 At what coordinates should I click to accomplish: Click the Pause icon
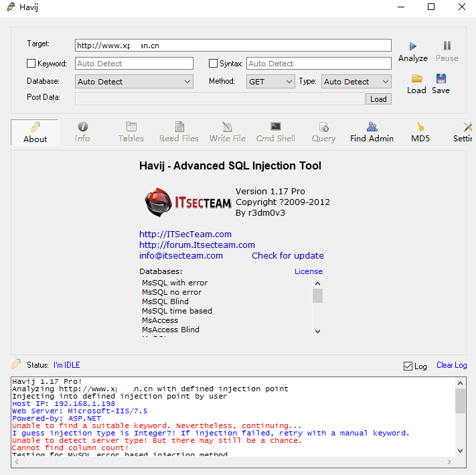pyautogui.click(x=447, y=46)
